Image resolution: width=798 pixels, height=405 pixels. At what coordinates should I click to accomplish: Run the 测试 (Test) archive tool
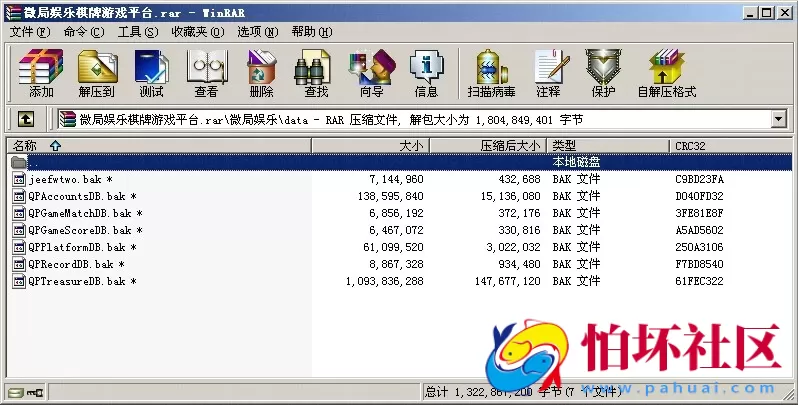(151, 73)
